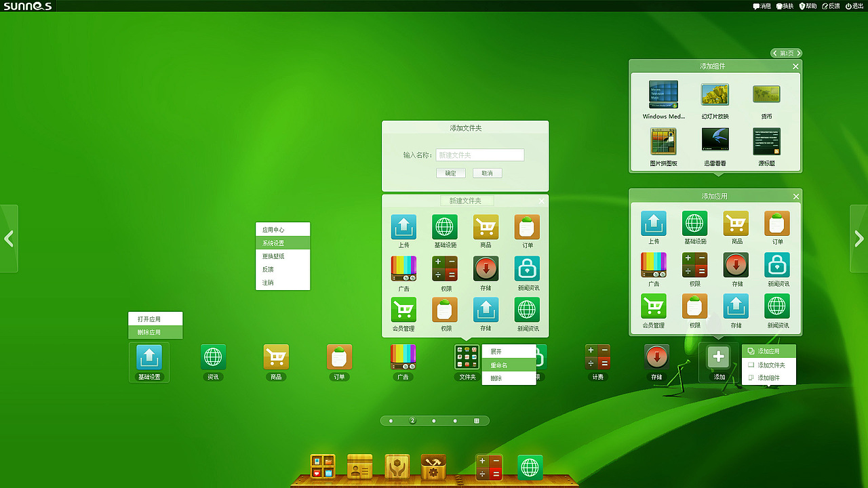Click 反馈 feedback in the top bar
Viewport: 868px width, 488px height.
[831, 6]
